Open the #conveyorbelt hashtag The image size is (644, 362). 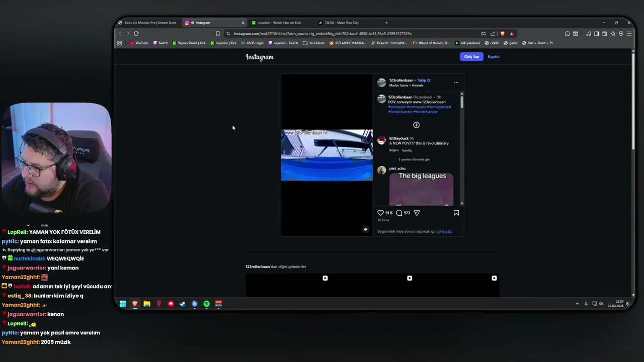(439, 107)
